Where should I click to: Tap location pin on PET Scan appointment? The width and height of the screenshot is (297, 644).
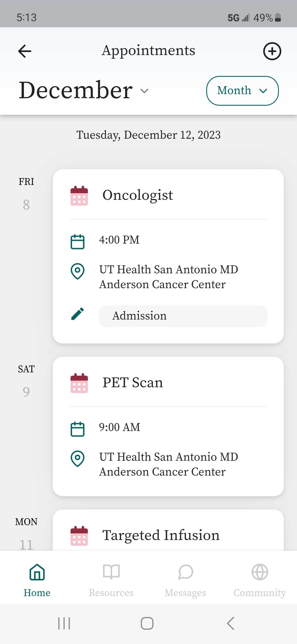78,459
